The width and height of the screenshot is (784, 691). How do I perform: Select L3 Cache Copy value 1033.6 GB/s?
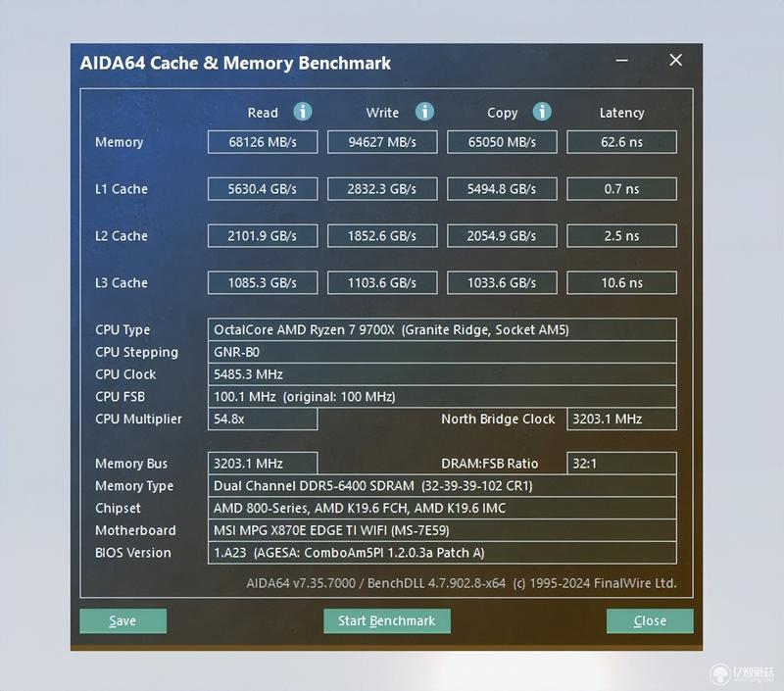(502, 283)
